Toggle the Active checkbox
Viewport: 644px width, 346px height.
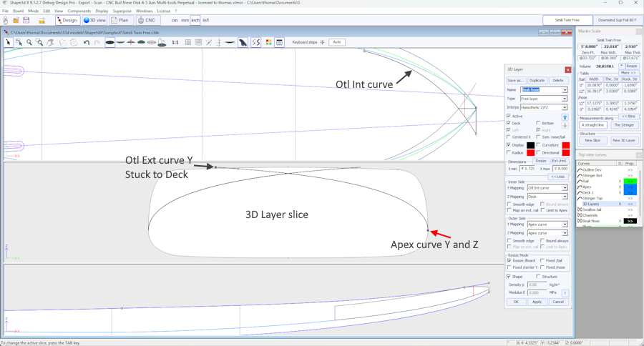pos(509,116)
